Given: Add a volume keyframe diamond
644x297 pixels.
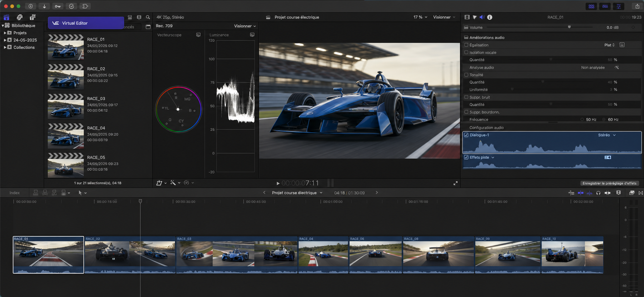Looking at the screenshot, I should pos(633,27).
